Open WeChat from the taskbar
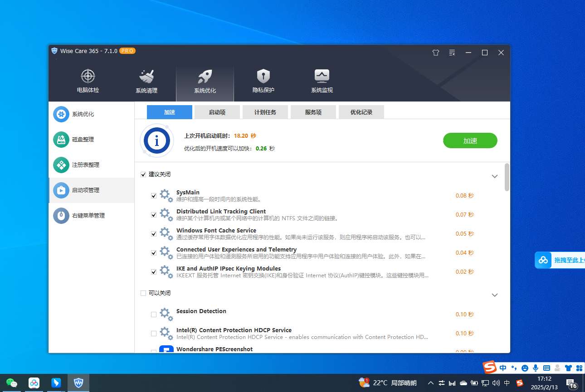585x392 pixels. click(x=12, y=383)
